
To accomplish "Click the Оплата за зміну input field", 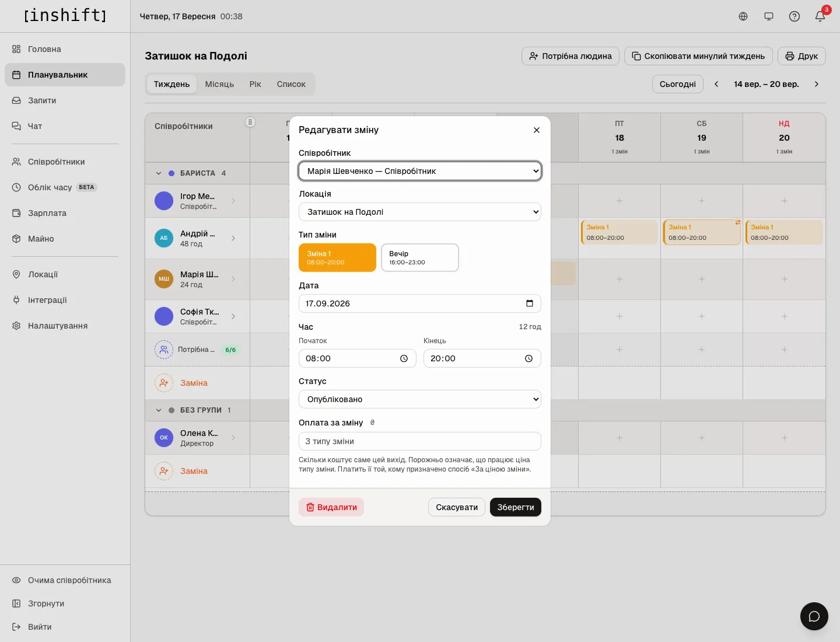I will 420,441.
